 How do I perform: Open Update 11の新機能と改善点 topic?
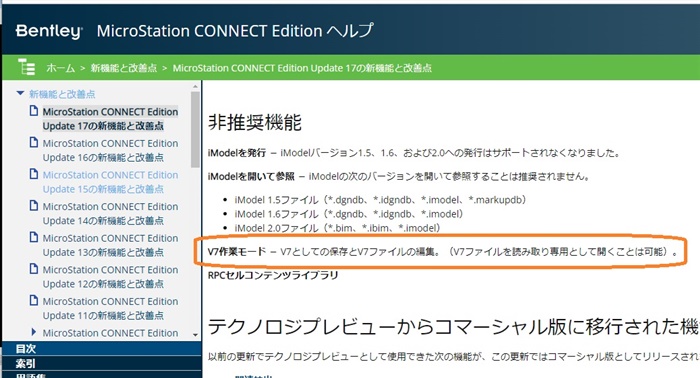coord(110,309)
